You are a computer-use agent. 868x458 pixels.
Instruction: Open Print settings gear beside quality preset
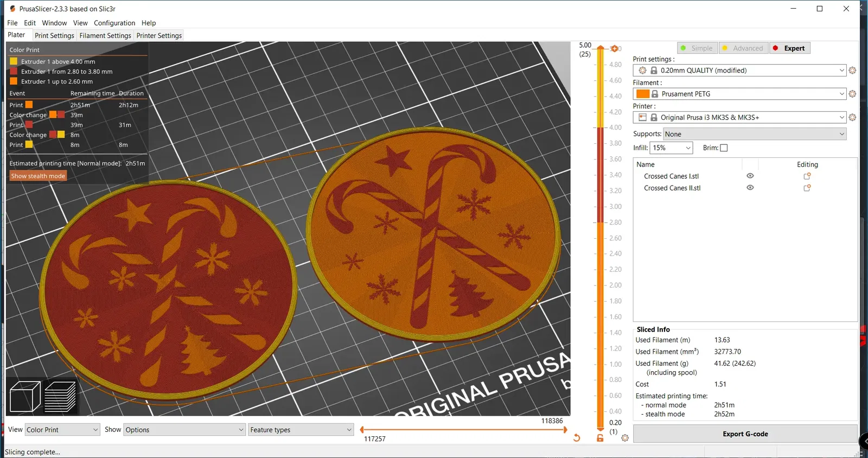tap(852, 71)
